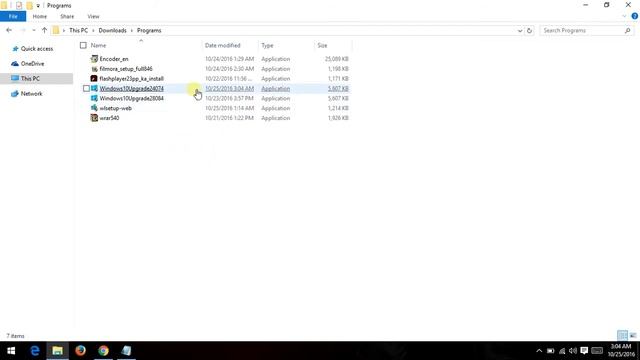Click the search magnifier icon

tap(627, 31)
